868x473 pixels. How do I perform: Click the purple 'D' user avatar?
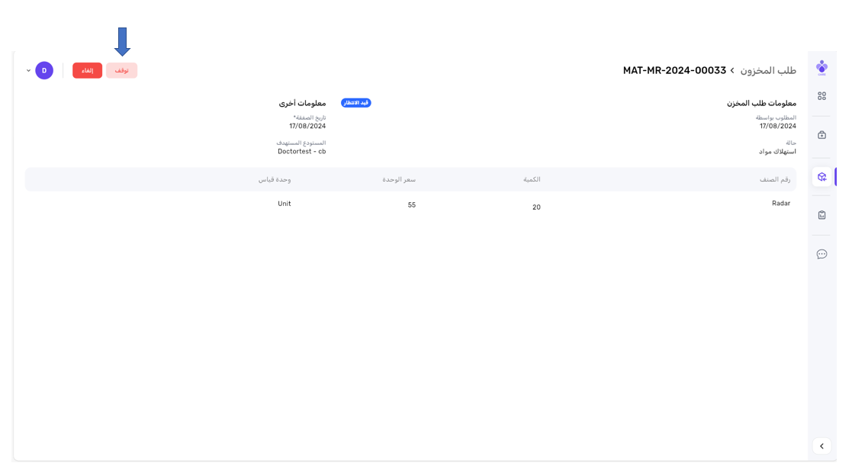click(x=44, y=71)
